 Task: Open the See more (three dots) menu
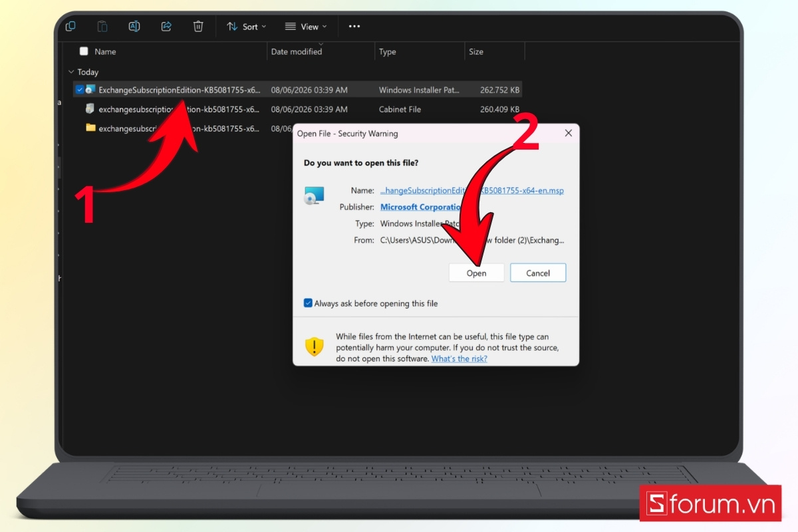tap(354, 27)
